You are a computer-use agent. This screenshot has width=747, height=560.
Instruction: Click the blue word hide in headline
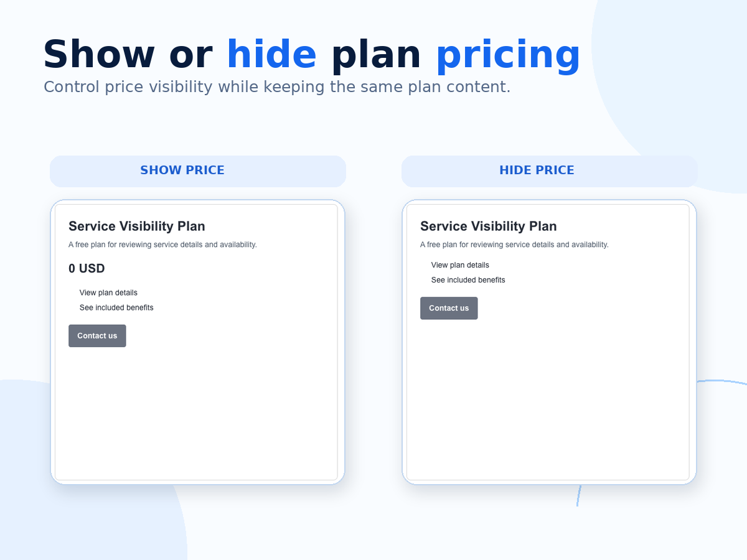pyautogui.click(x=271, y=55)
